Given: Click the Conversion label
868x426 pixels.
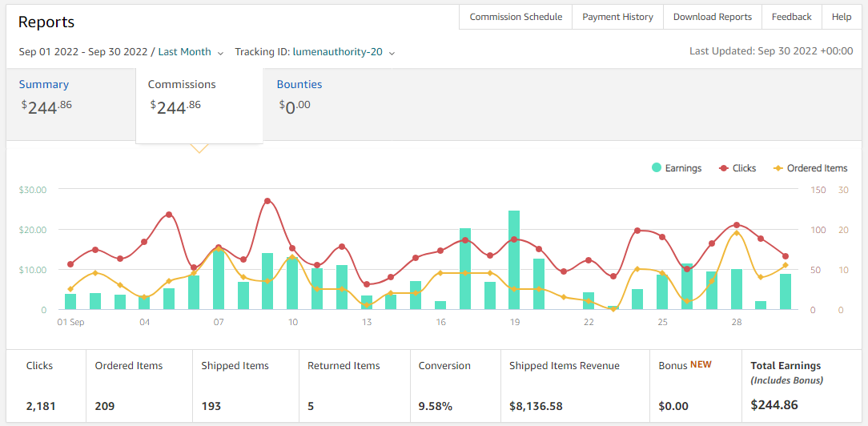Looking at the screenshot, I should pos(444,365).
